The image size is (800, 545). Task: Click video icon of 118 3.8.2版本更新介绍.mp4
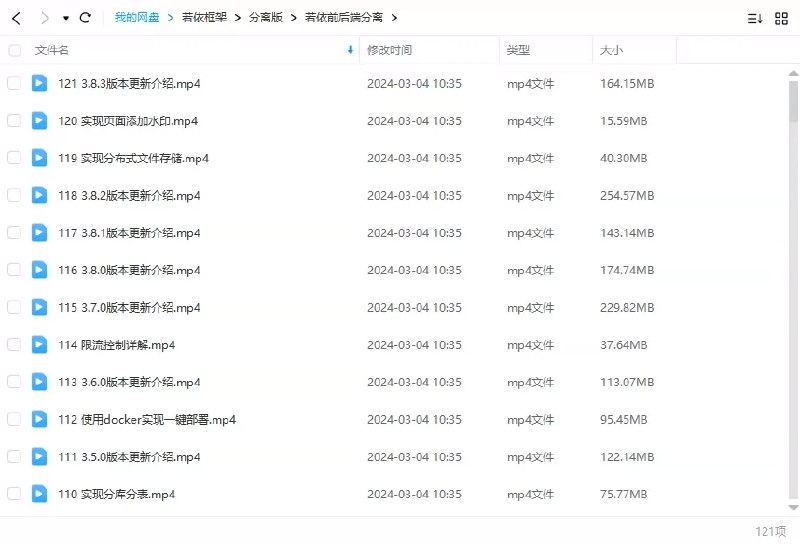tap(39, 195)
